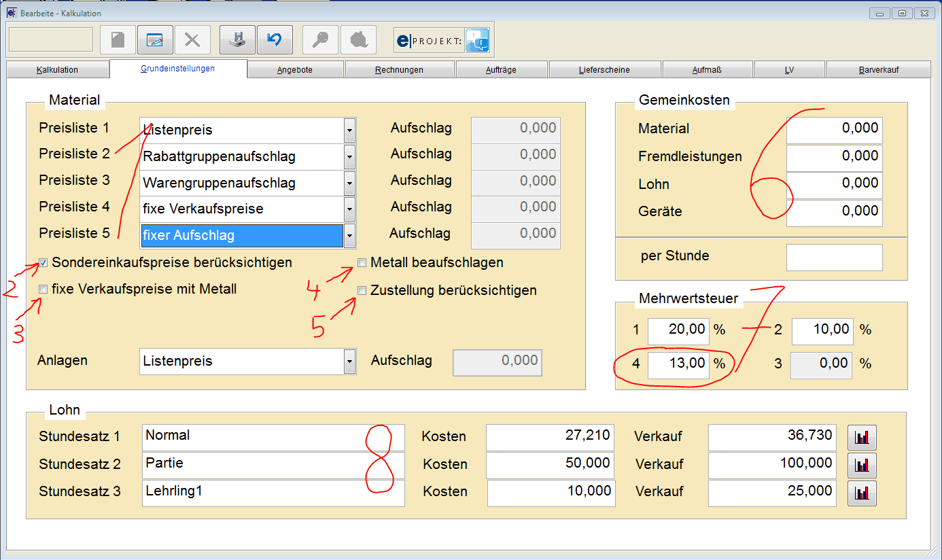
Task: Click the blue undo arrow icon
Action: [x=275, y=40]
